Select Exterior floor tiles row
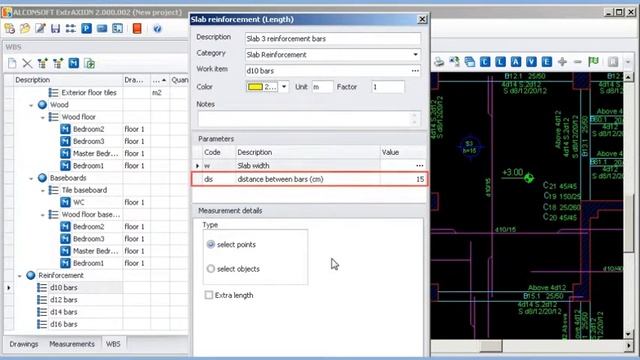The height and width of the screenshot is (360, 640). tap(89, 93)
